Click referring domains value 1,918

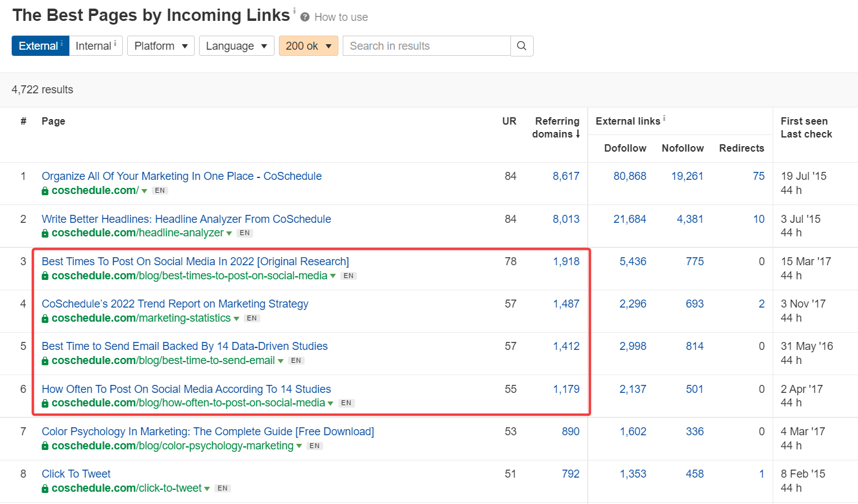(x=566, y=262)
